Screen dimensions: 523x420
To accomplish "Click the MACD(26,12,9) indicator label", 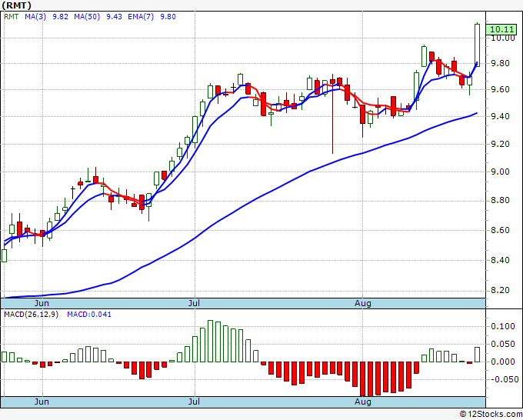I will click(31, 315).
